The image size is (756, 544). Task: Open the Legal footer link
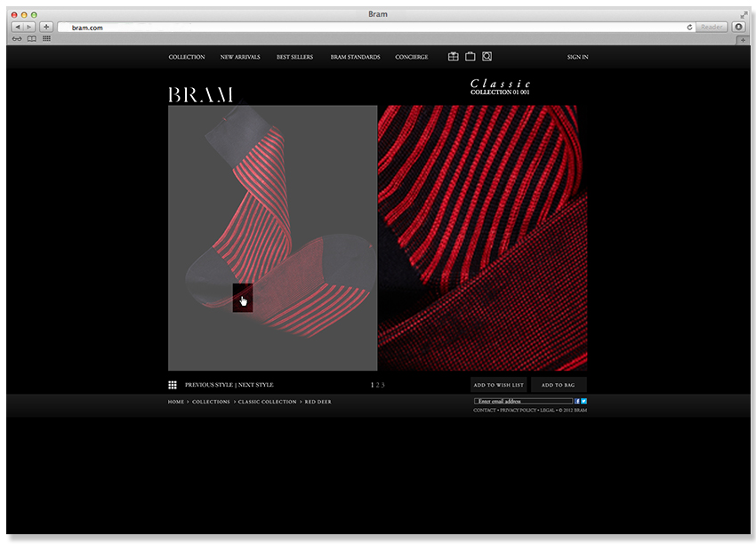547,410
